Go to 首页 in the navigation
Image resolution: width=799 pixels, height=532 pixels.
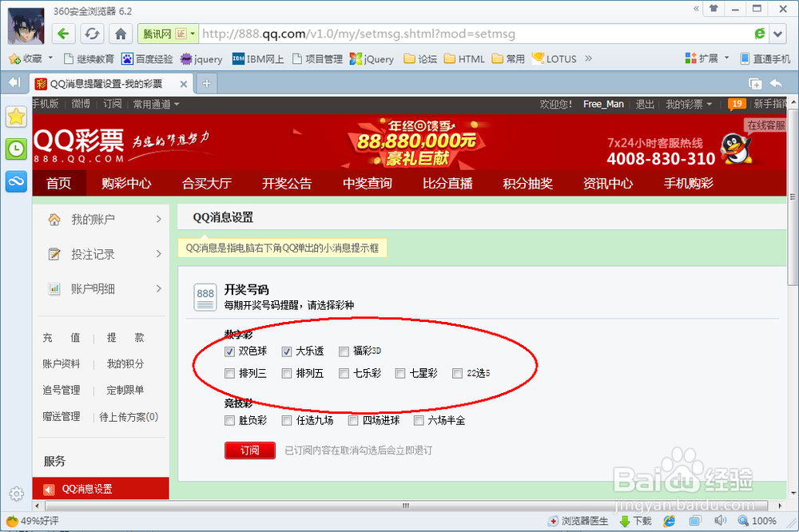[x=58, y=184]
